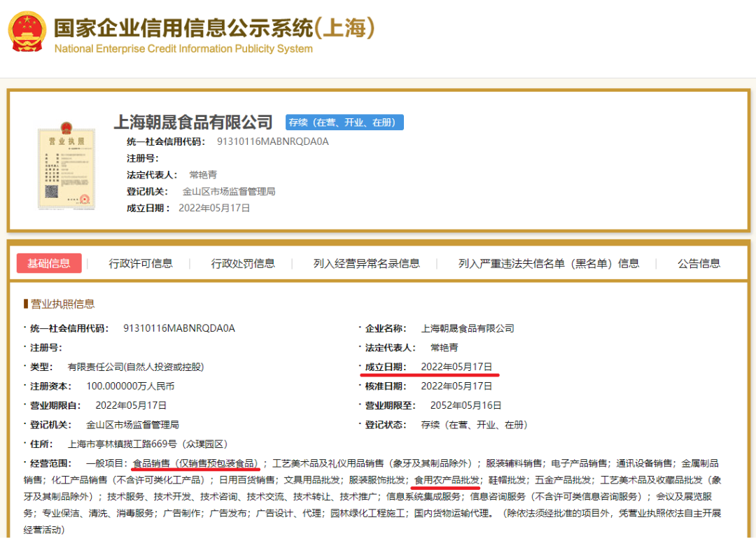Screen dimensions: 756x541
Task: Click company type 有限责任公司(自然人投资或控股)
Action: click(x=136, y=367)
